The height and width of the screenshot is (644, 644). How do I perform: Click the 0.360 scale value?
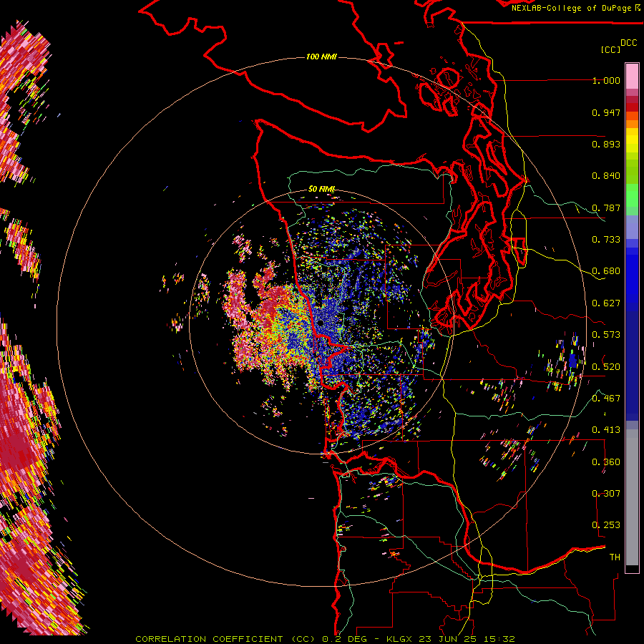point(606,462)
